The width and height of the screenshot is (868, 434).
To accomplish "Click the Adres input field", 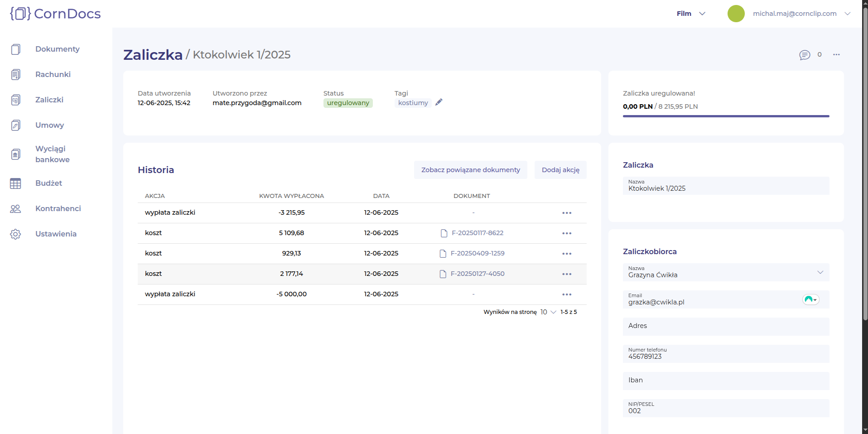I will (x=726, y=327).
